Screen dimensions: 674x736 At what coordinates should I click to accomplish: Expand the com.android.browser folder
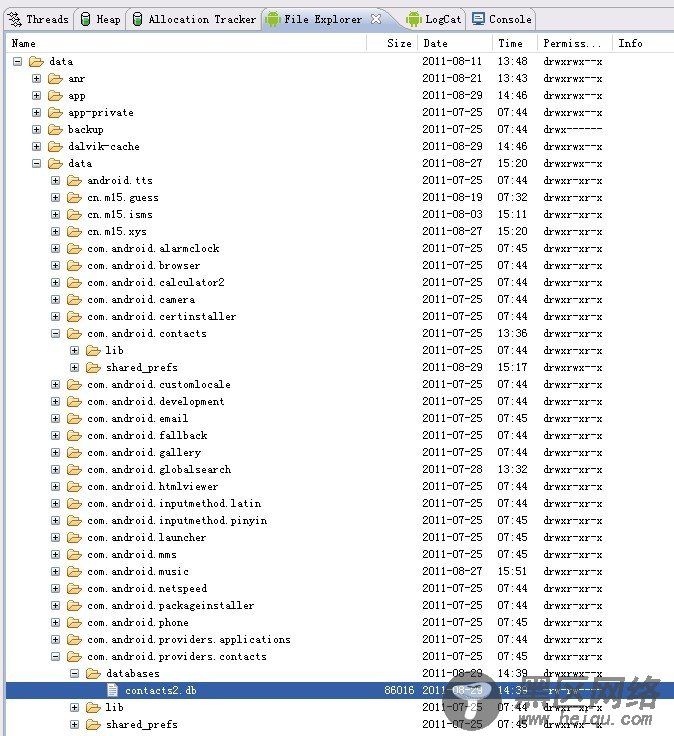click(x=55, y=266)
